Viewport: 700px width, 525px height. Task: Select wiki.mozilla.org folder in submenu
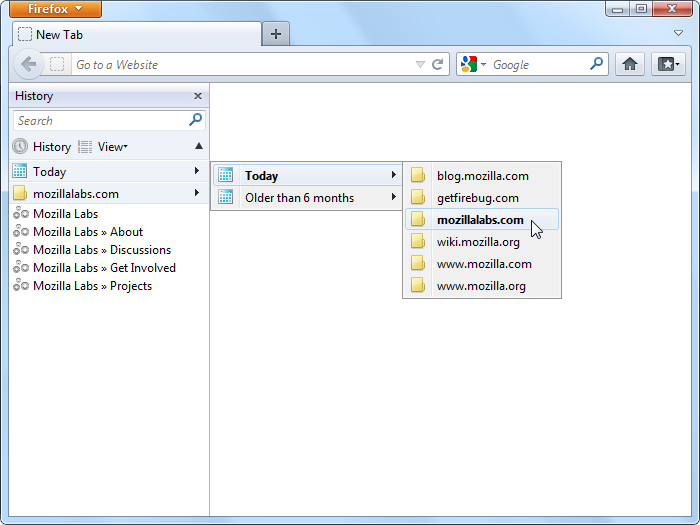tap(478, 242)
